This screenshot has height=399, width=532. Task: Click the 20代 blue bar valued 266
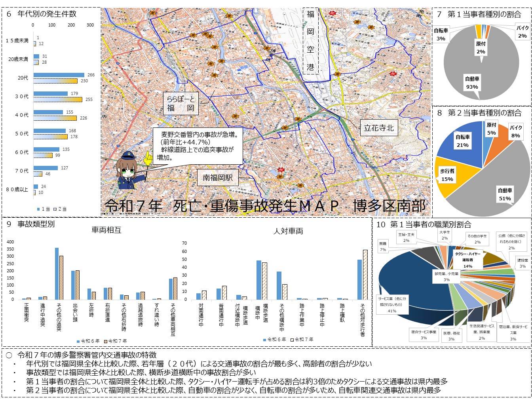pos(59,75)
